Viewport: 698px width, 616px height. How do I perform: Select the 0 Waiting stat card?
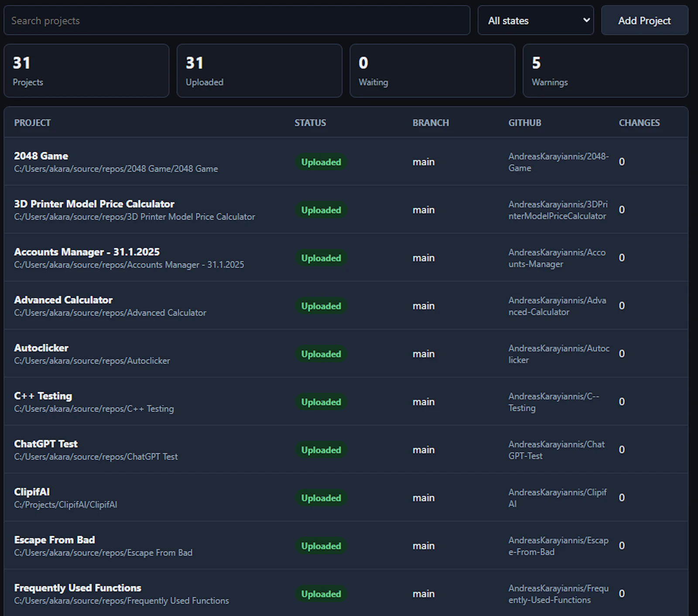pos(432,71)
